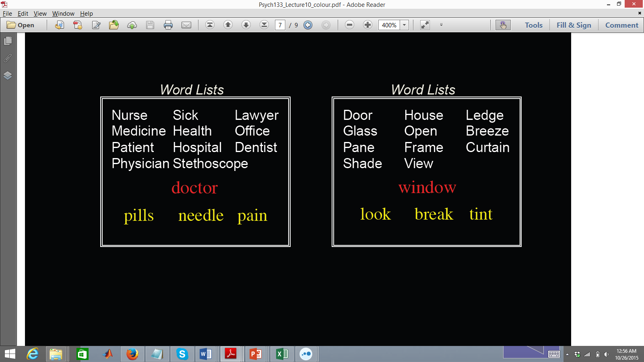This screenshot has height=362, width=644.
Task: Send file by email envelope icon
Action: (186, 25)
